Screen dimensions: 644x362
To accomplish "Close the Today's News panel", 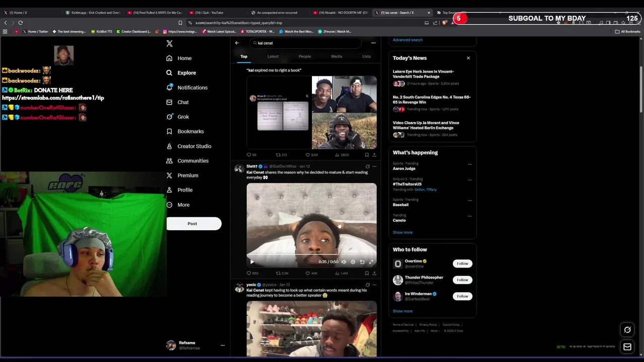I will click(x=468, y=58).
